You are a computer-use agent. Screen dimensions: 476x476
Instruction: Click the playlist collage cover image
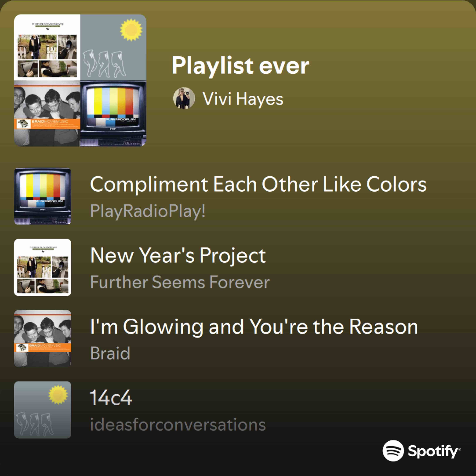(80, 80)
